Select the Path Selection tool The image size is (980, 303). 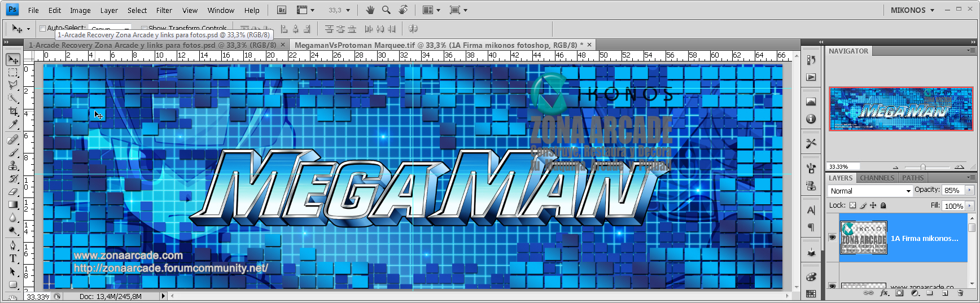[x=12, y=271]
